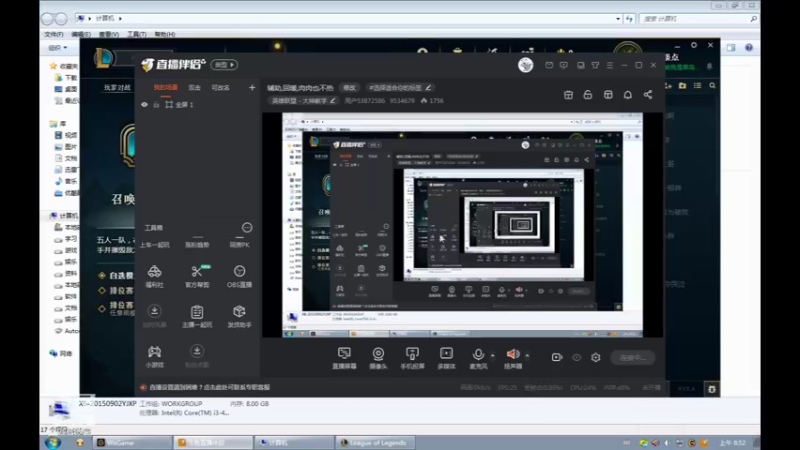Add a screen capture source (直播屏幕)
800x450 pixels.
[x=344, y=358]
